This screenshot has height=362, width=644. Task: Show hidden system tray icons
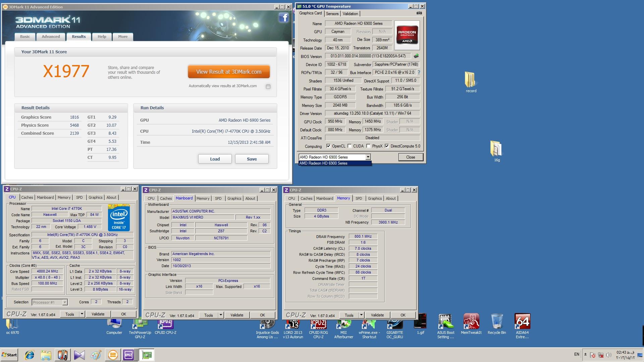(x=585, y=355)
